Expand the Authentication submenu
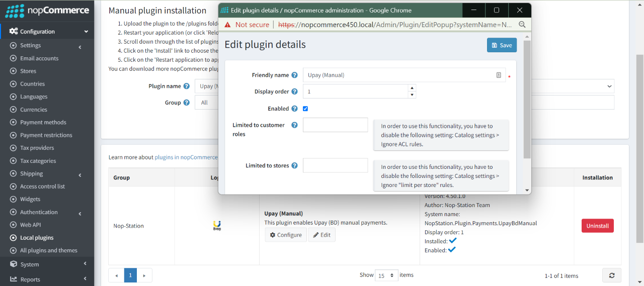 click(80, 214)
